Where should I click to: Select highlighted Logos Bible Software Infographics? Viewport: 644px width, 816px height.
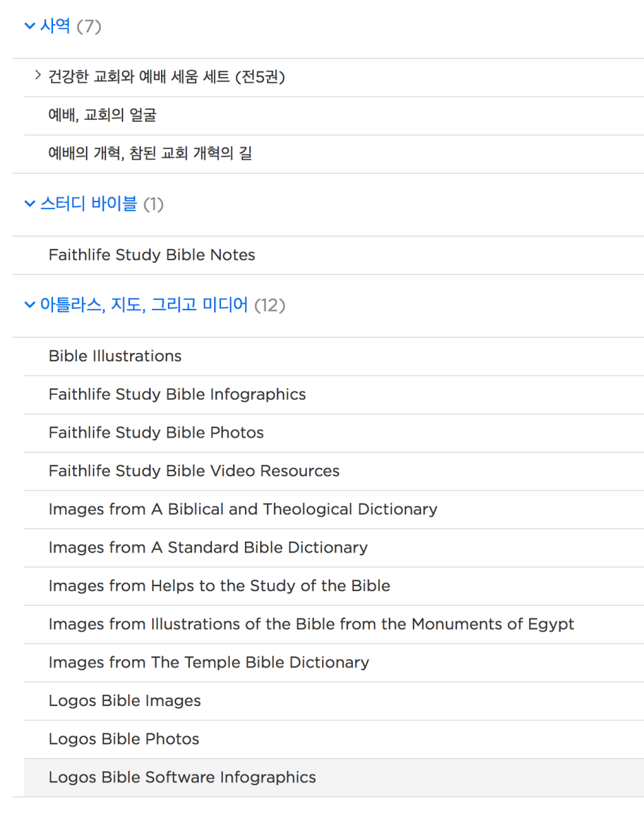click(334, 777)
